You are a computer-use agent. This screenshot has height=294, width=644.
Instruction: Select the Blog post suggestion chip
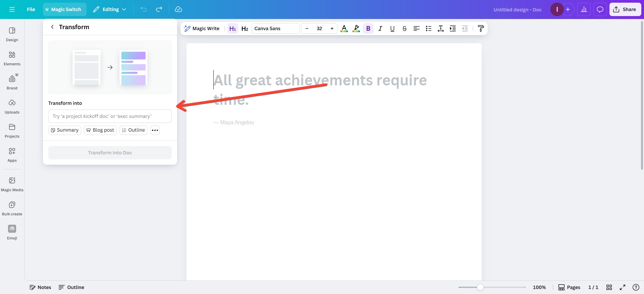[100, 130]
